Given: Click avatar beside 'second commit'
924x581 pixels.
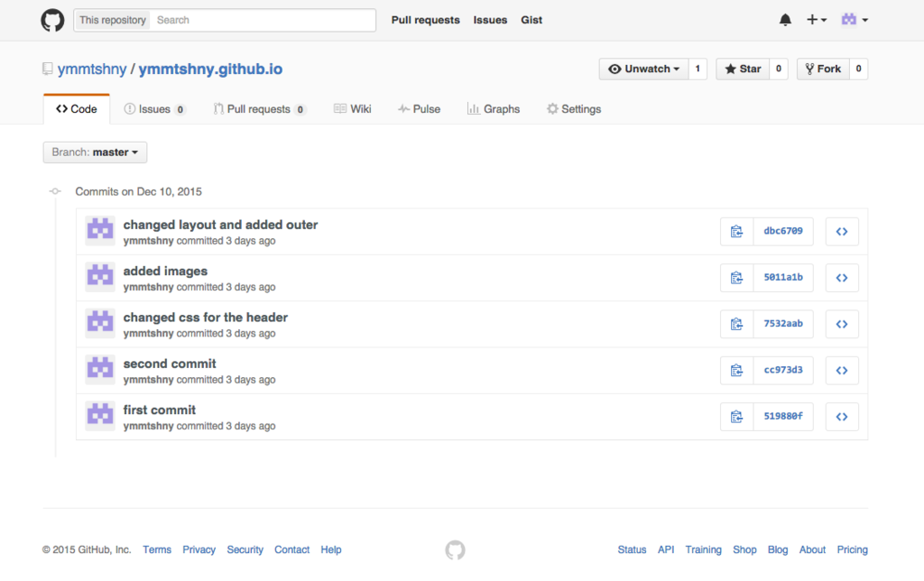Looking at the screenshot, I should click(100, 368).
